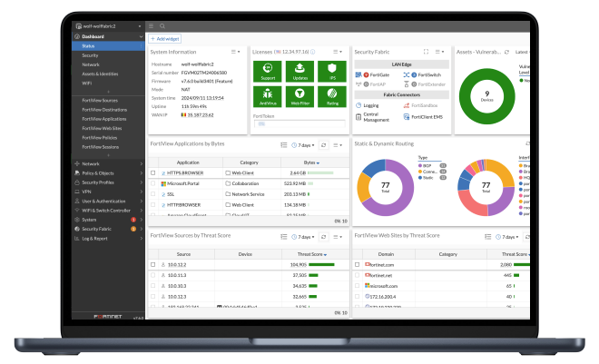Toggle the hamburger menu icon in the top bar
Screen dimensions: 599x364
[x=151, y=28]
